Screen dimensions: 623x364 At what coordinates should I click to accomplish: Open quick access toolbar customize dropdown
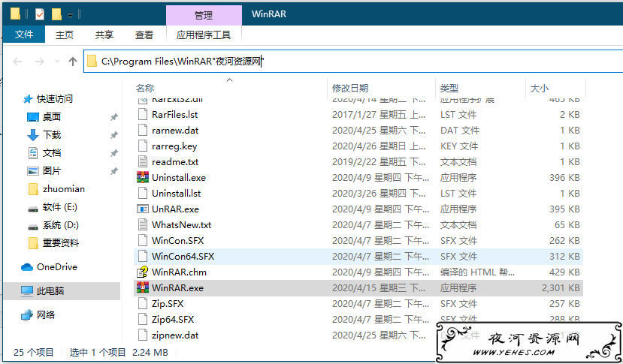[x=70, y=15]
